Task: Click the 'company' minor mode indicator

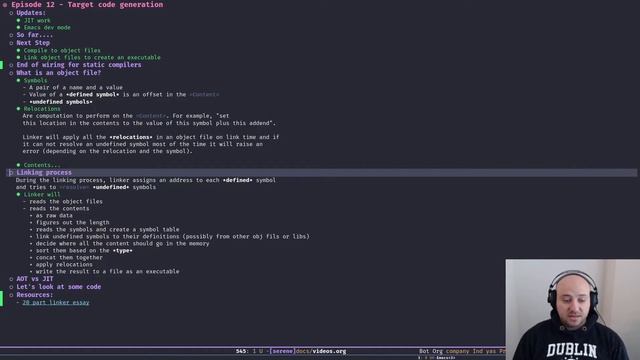Action: point(458,351)
